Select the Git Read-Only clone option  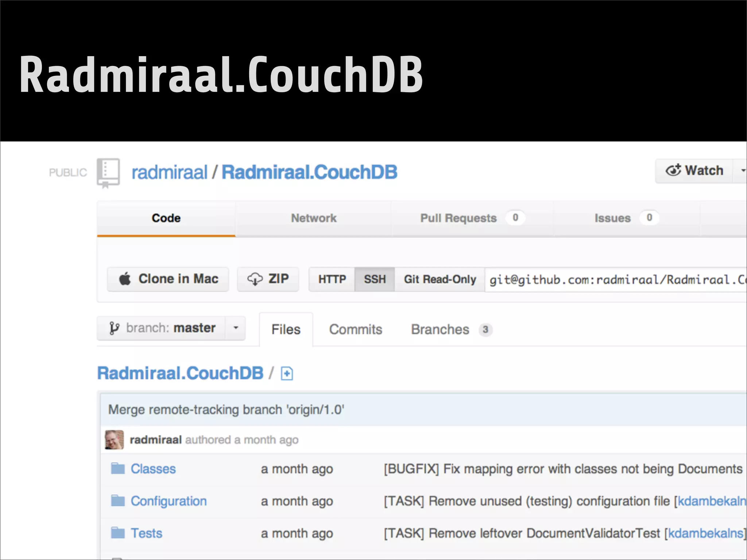pos(440,280)
